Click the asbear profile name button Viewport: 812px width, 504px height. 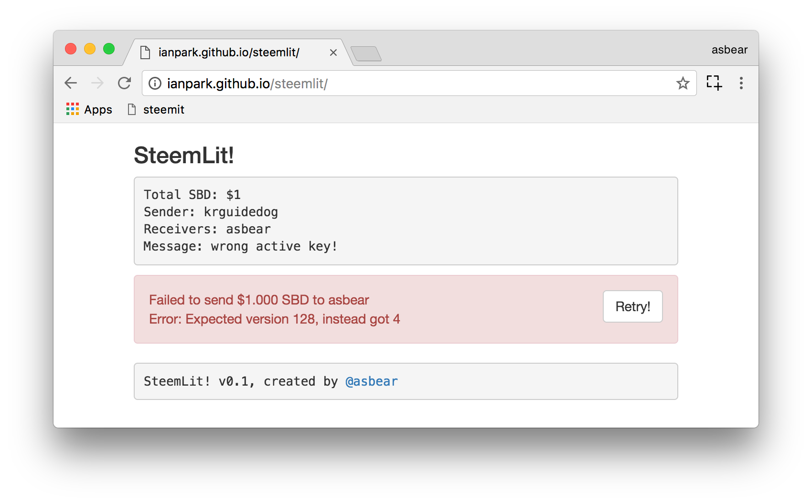point(729,50)
